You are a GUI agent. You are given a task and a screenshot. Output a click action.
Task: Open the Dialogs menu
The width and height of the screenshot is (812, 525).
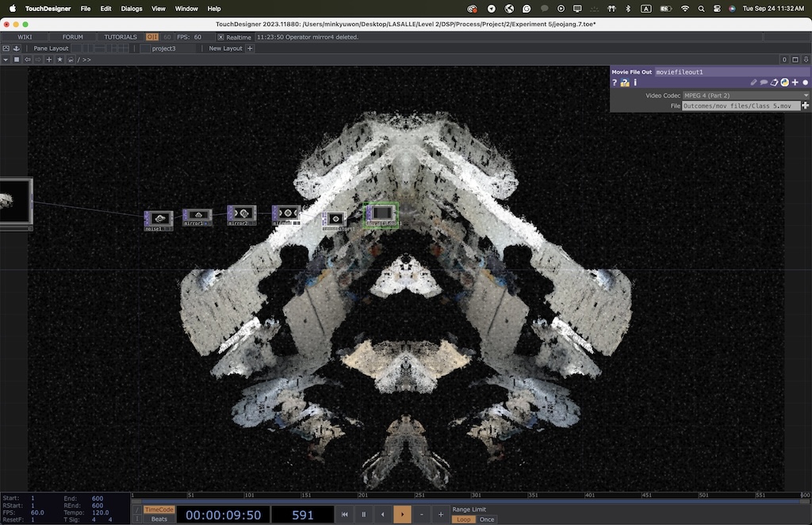(x=132, y=8)
